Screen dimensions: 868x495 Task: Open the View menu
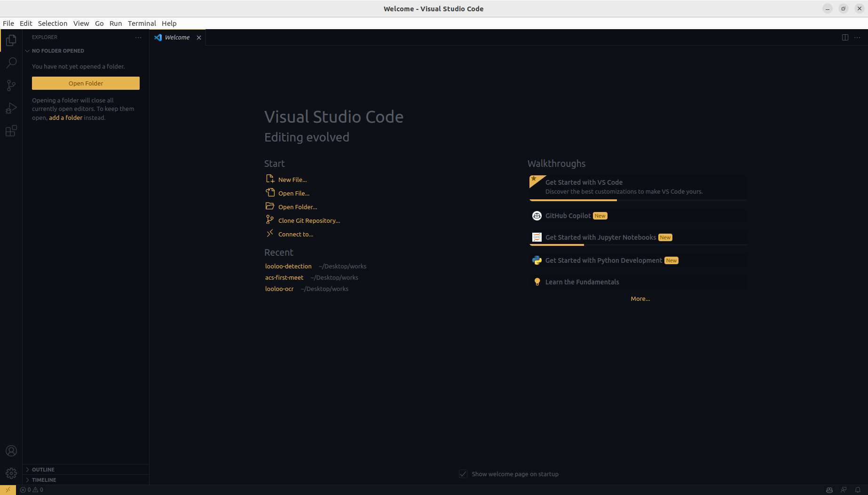click(81, 24)
